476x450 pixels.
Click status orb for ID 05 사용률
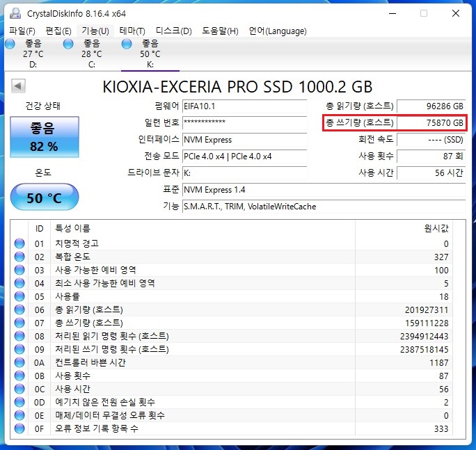[x=19, y=296]
